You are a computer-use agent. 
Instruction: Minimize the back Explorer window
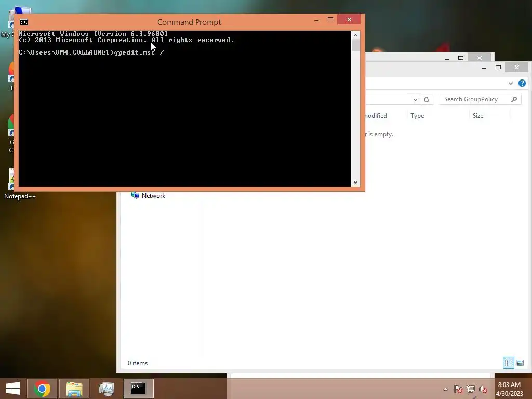[447, 58]
